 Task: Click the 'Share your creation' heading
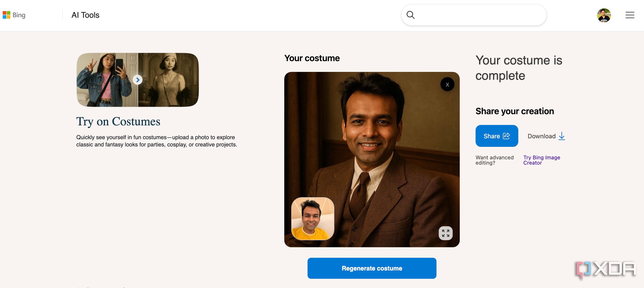[515, 111]
